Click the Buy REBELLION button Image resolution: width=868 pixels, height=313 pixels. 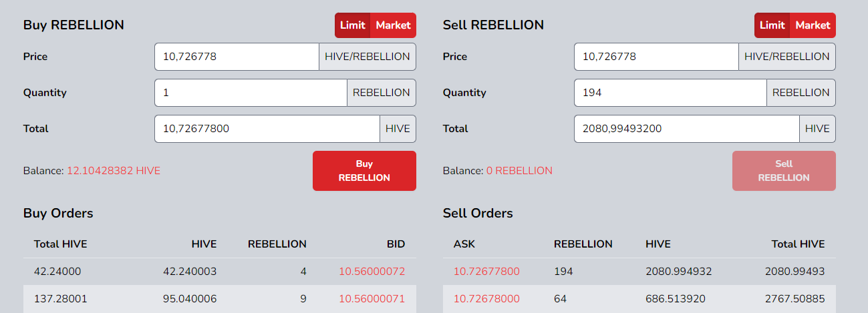click(x=364, y=171)
